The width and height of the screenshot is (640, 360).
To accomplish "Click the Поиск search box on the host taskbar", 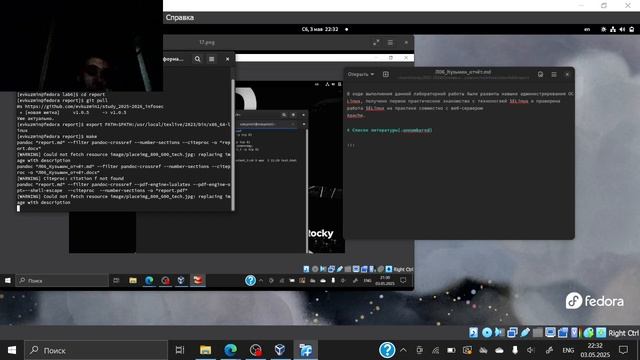I will pos(96,350).
